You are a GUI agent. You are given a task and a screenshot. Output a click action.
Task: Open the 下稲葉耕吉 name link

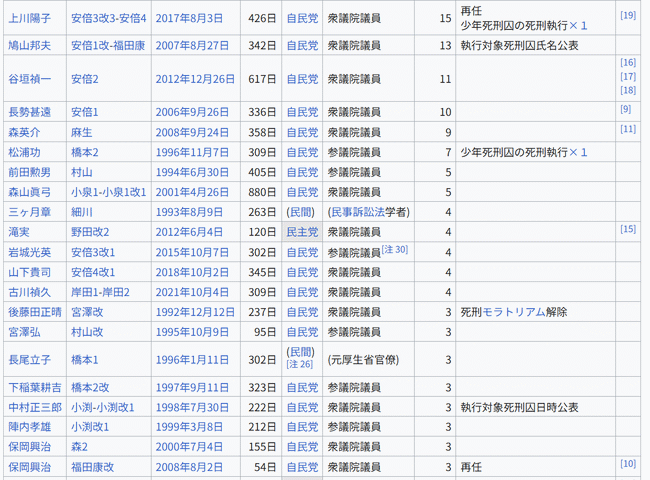tap(35, 387)
